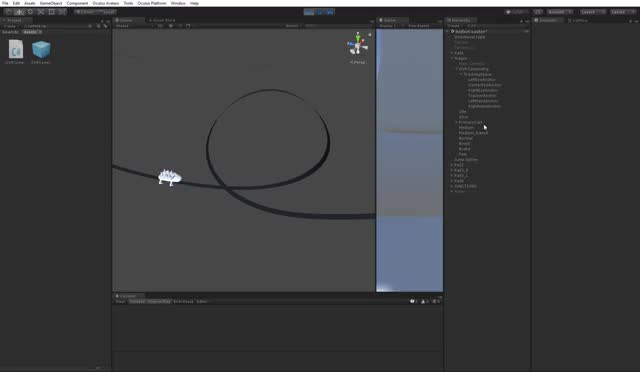Click the Pause button
The image size is (640, 372).
tap(320, 12)
